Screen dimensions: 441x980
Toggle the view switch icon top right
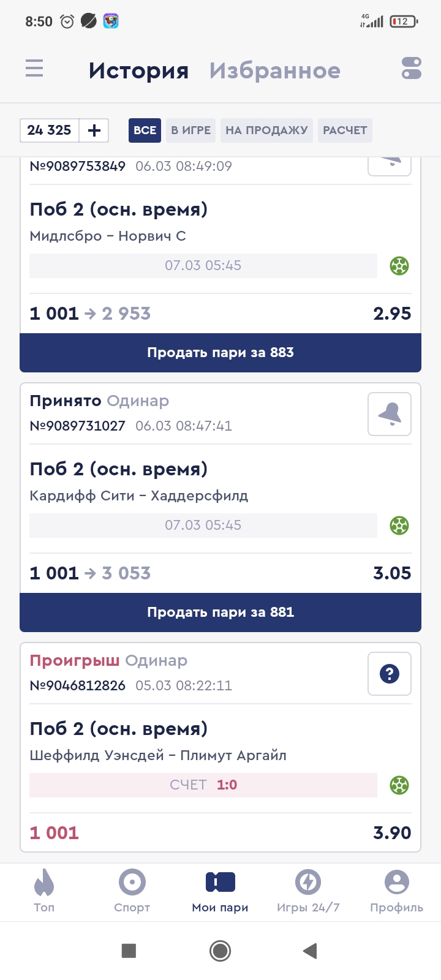[x=412, y=68]
